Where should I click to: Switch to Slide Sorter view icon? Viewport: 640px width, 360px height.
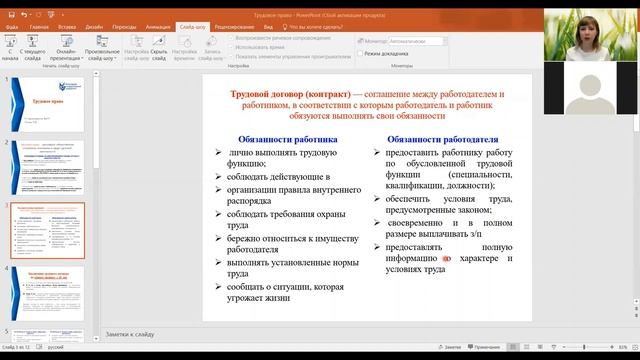click(x=527, y=347)
